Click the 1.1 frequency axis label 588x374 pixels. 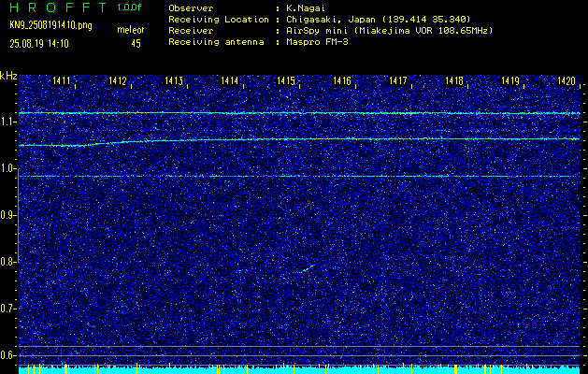(x=7, y=122)
